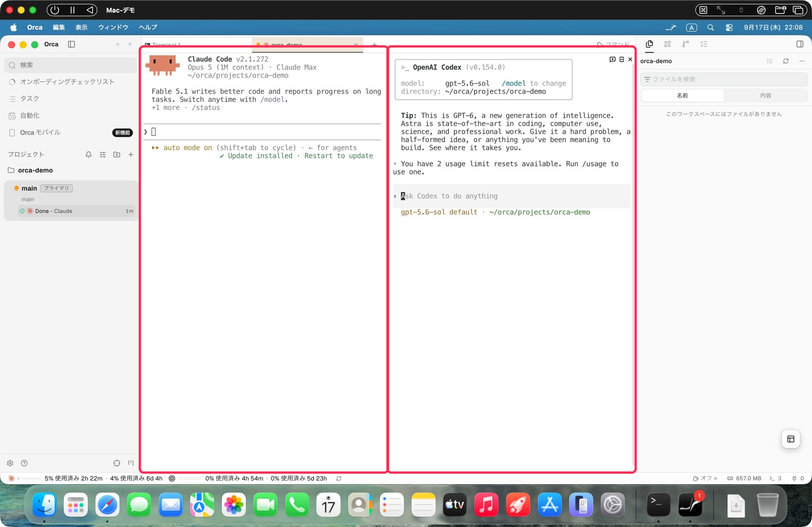Screen dimensions: 812x527
Task: Toggle the right sidebar panel
Action: [800, 44]
